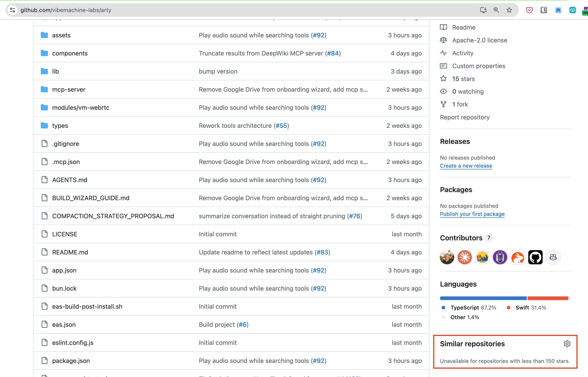
Task: Open the GitHub logo contributor avatar
Action: (535, 257)
